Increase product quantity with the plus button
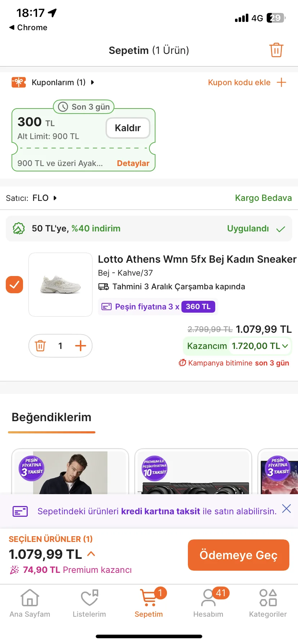The height and width of the screenshot is (644, 298). pos(80,346)
